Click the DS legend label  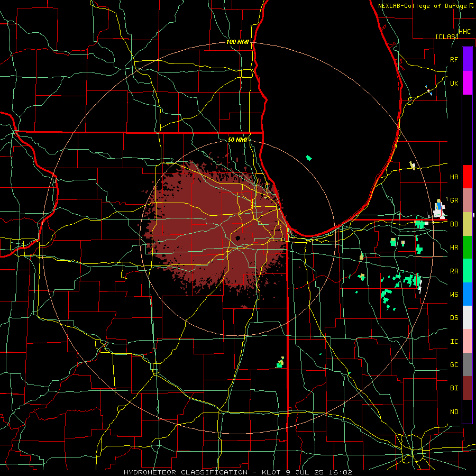[x=454, y=317]
